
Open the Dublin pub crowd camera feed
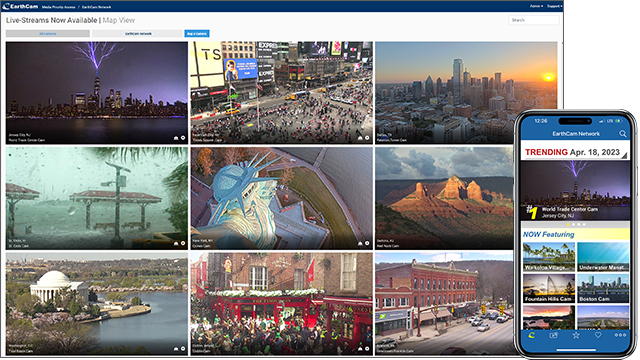tap(282, 304)
